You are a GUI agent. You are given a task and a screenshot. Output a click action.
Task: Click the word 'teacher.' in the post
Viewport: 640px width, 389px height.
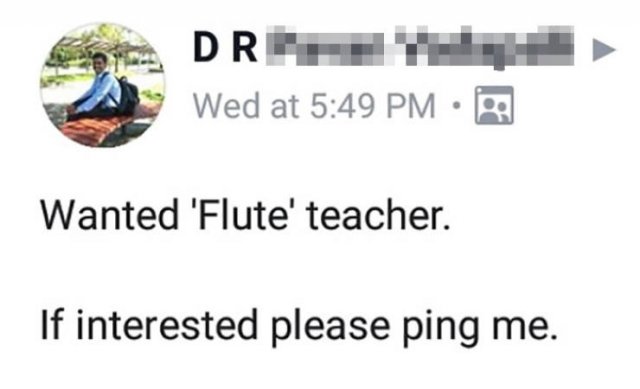click(379, 215)
